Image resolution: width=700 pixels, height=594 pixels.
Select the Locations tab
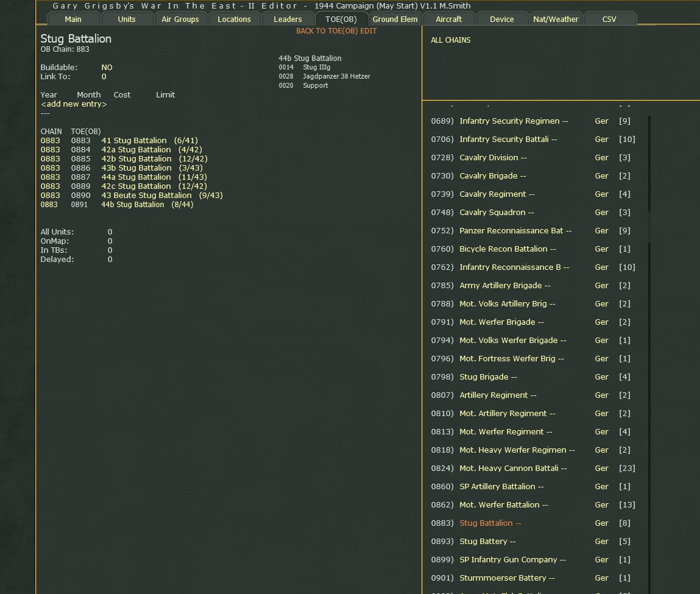coord(234,19)
